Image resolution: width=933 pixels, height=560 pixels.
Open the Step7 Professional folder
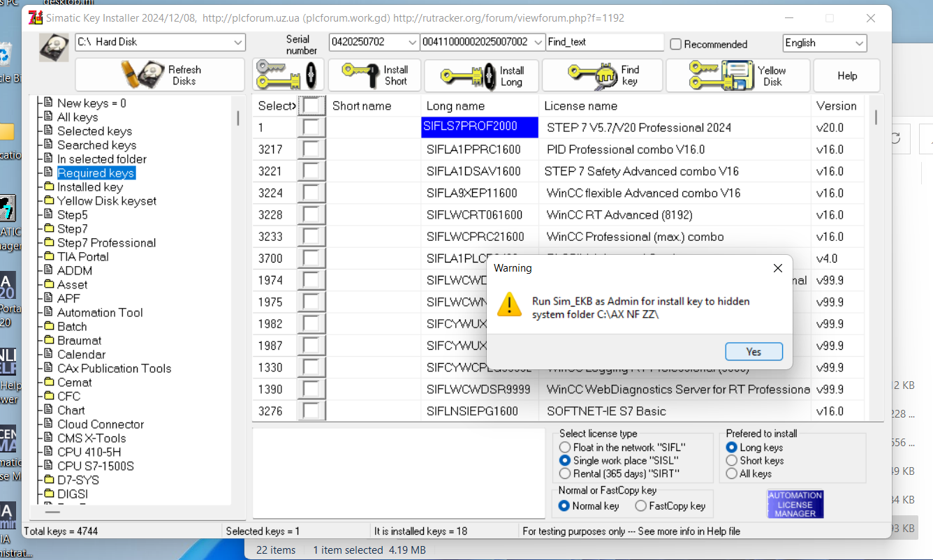click(107, 243)
